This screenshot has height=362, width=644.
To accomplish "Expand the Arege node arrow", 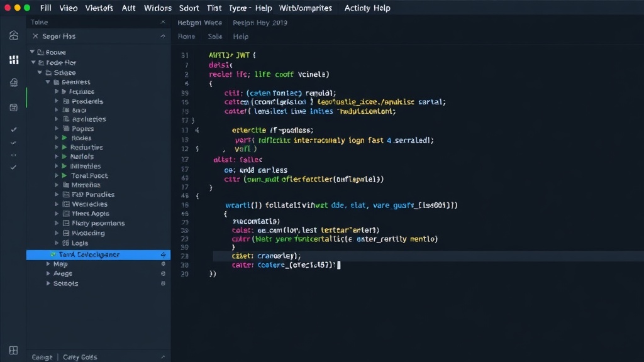I will coord(48,273).
